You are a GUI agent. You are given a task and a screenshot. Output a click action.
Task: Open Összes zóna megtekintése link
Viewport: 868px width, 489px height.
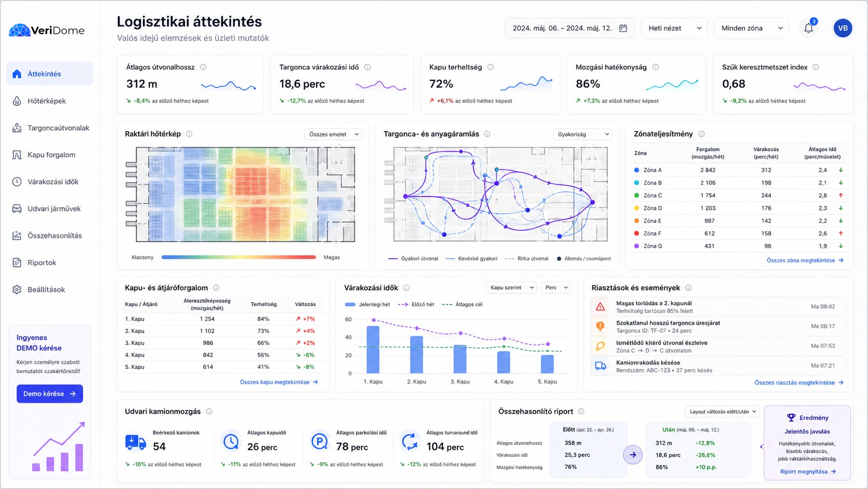(x=805, y=260)
